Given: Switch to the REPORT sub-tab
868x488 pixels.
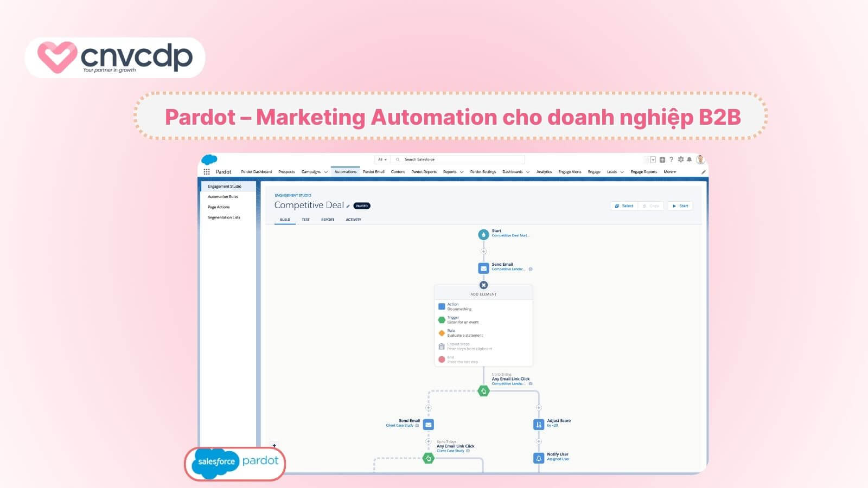Looking at the screenshot, I should tap(328, 220).
